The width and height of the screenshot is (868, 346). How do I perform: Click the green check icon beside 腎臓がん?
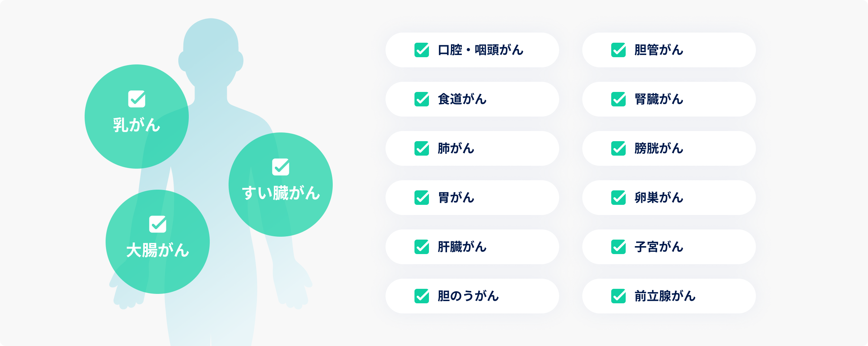[x=618, y=99]
